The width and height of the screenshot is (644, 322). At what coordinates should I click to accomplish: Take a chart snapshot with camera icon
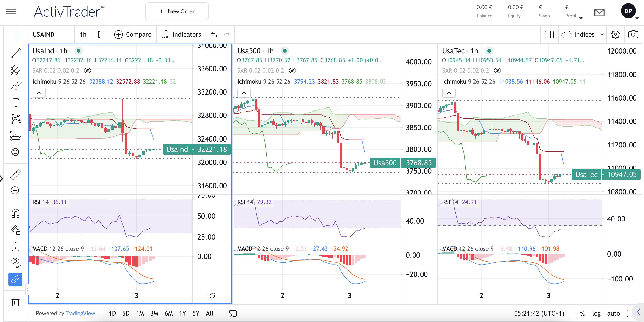click(x=633, y=34)
